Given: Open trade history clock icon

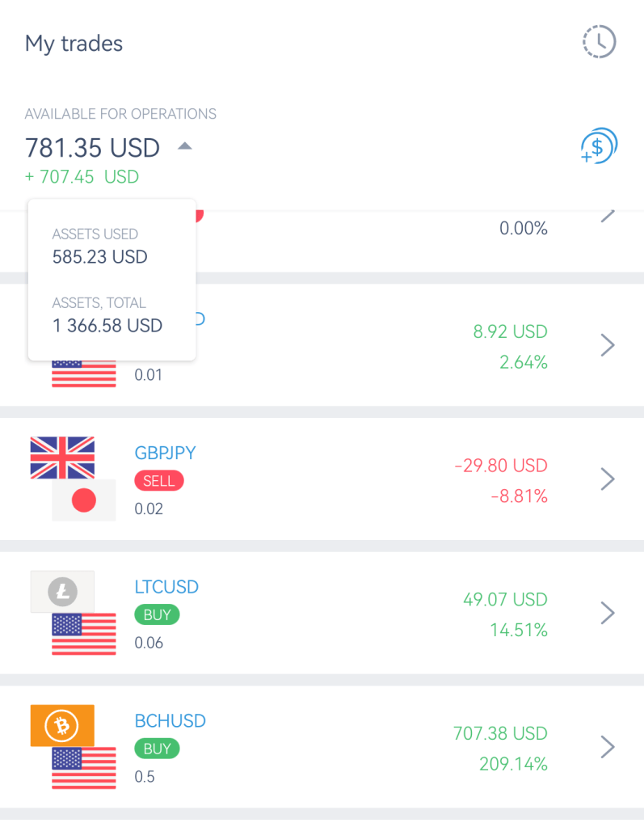Looking at the screenshot, I should [x=599, y=42].
